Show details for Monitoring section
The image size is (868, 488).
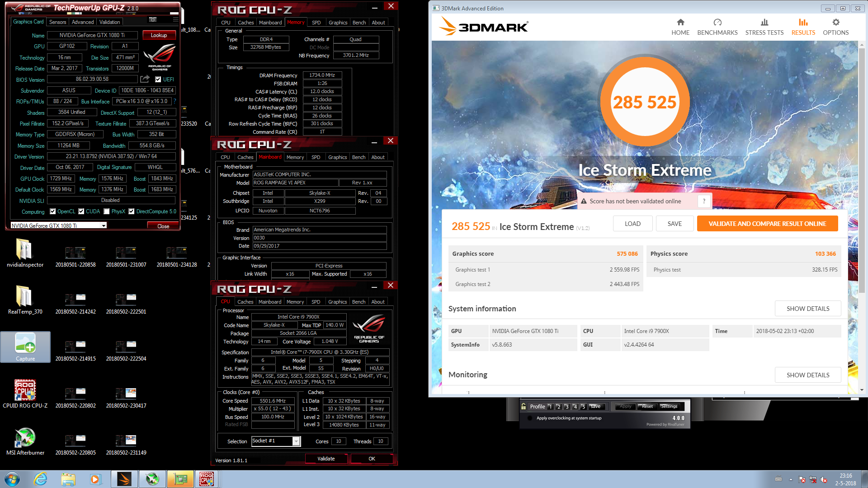click(x=808, y=375)
